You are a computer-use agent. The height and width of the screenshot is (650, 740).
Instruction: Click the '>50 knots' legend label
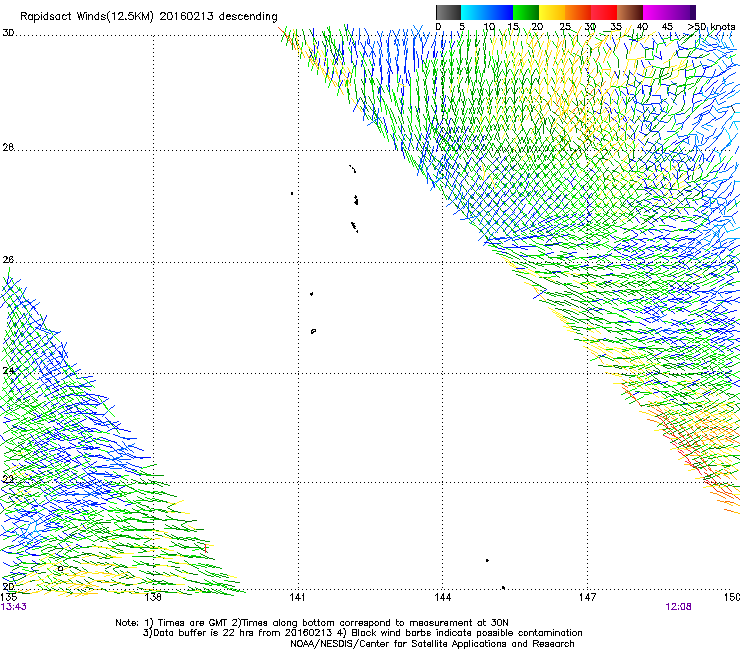pos(712,27)
